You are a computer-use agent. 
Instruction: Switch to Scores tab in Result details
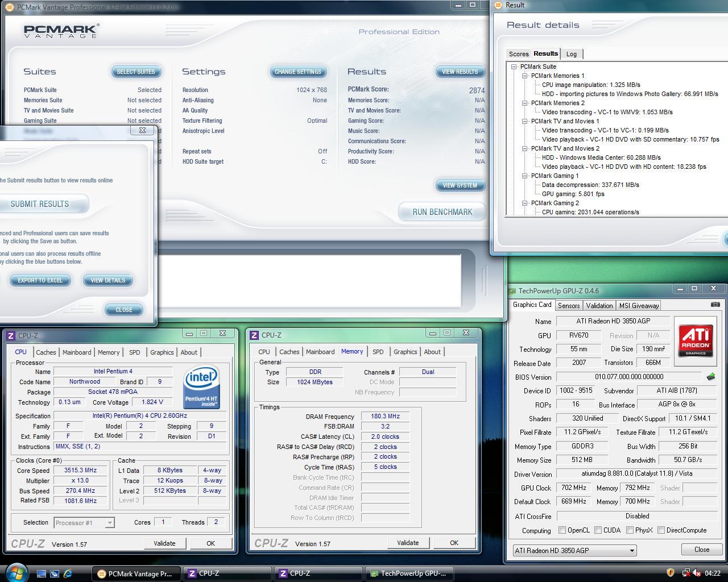coord(518,54)
